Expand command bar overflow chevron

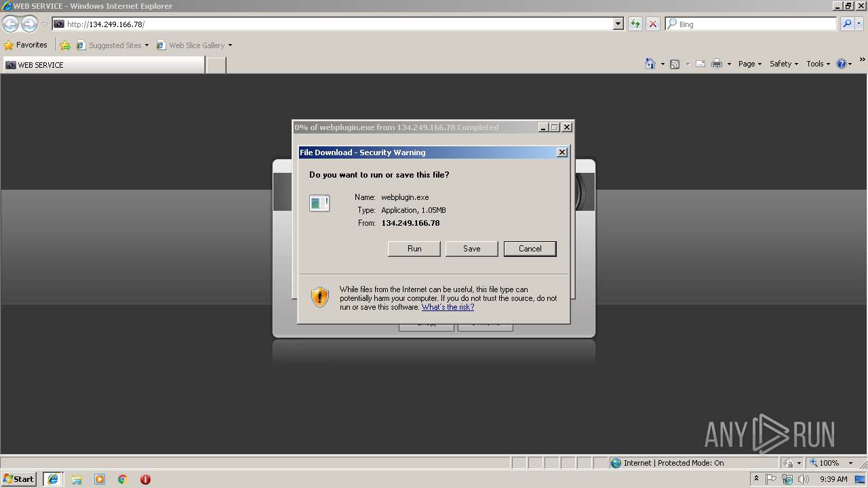pos(862,60)
